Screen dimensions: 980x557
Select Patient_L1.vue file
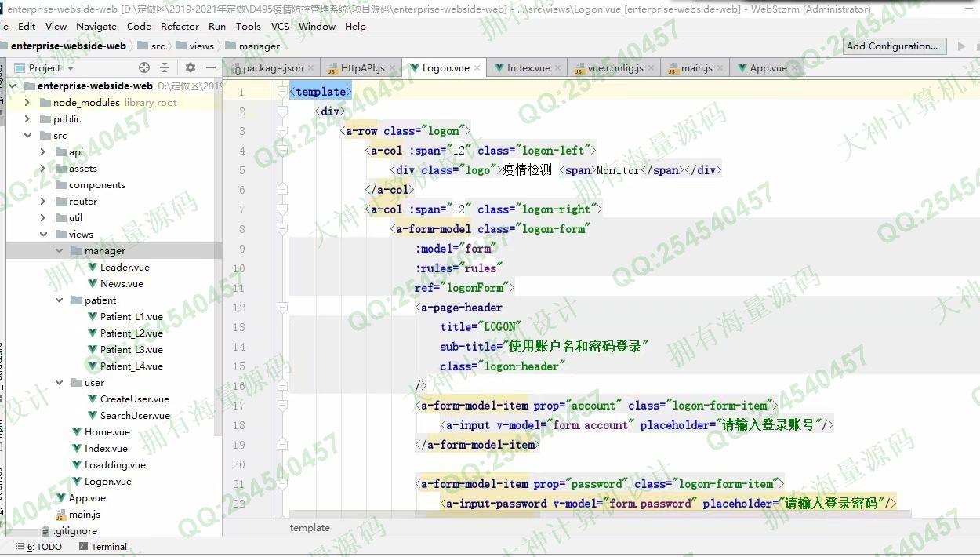(x=131, y=317)
